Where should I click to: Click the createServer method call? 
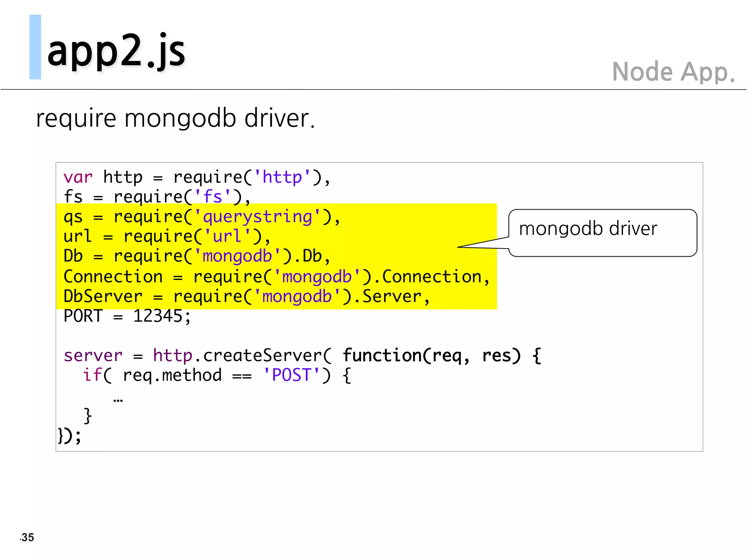coord(262,355)
